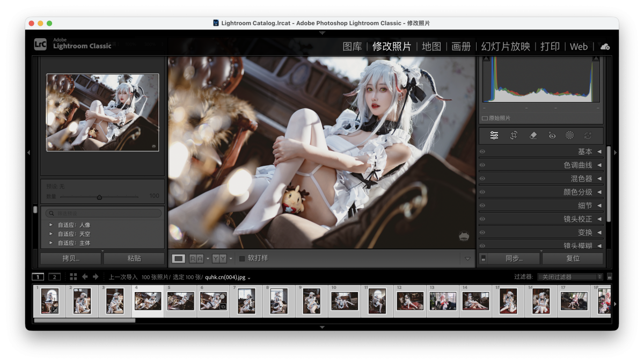Toggle visibility eye of 混色器 panel
Image resolution: width=644 pixels, height=364 pixels.
pyautogui.click(x=482, y=179)
